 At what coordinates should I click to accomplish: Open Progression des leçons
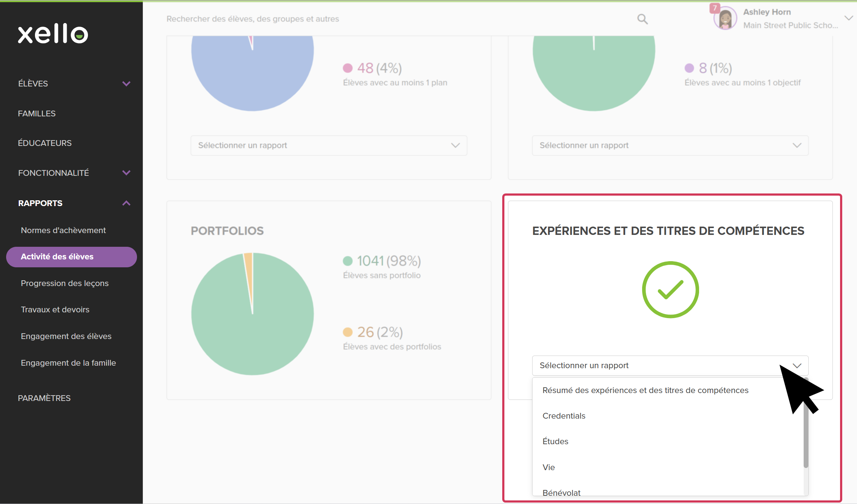(x=65, y=283)
